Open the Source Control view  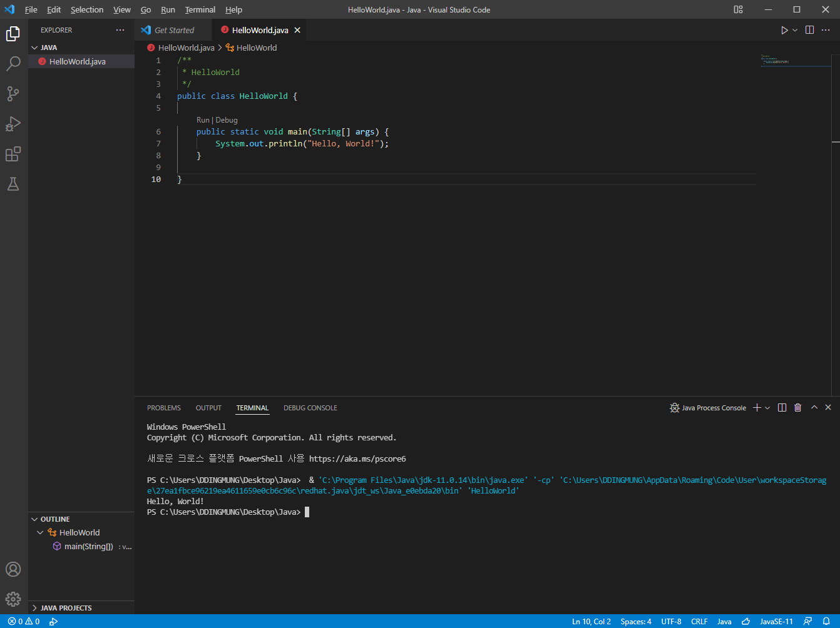(x=13, y=93)
